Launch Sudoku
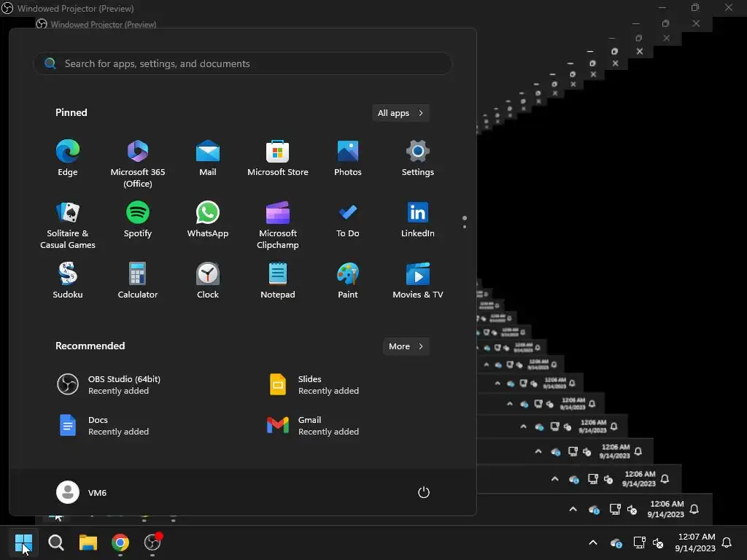 click(x=68, y=281)
